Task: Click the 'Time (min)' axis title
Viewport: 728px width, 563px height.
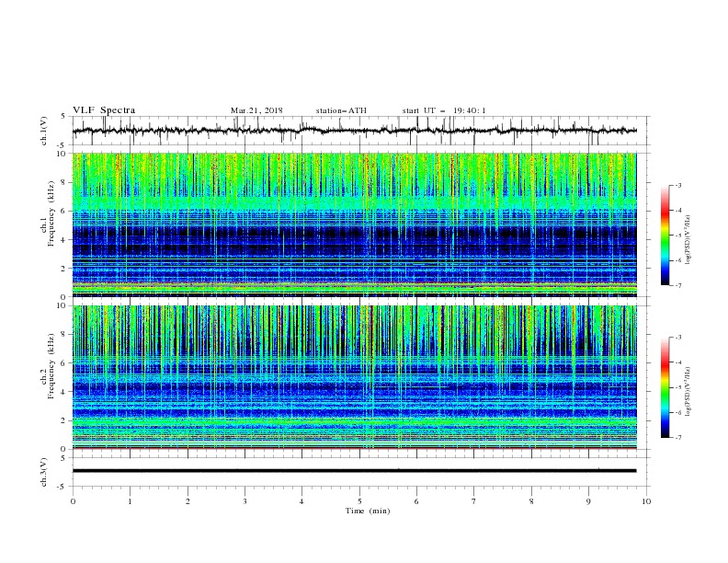Action: [x=368, y=511]
